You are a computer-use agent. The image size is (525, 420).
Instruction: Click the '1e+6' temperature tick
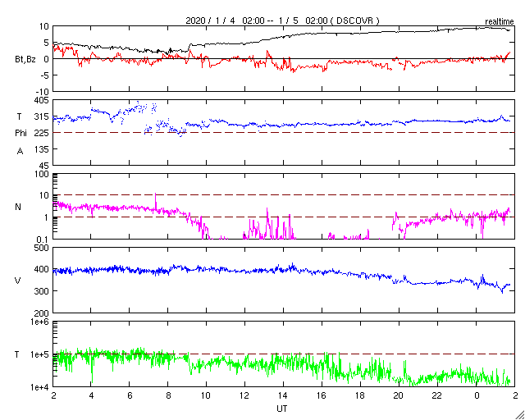[40, 322]
